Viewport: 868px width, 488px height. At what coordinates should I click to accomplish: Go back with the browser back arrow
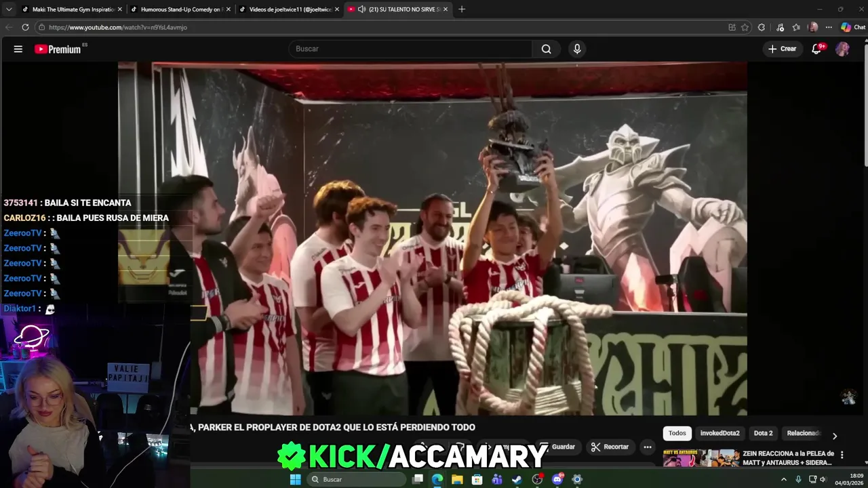click(9, 27)
